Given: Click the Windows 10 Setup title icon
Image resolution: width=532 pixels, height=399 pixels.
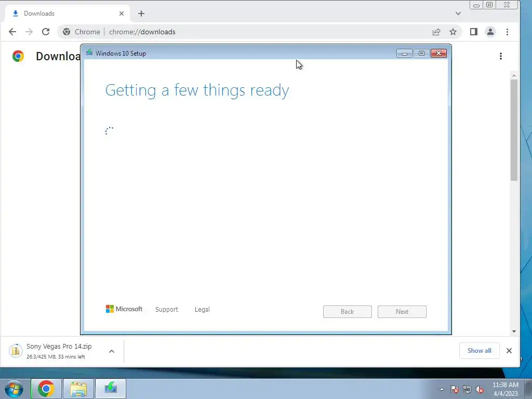Looking at the screenshot, I should 89,52.
